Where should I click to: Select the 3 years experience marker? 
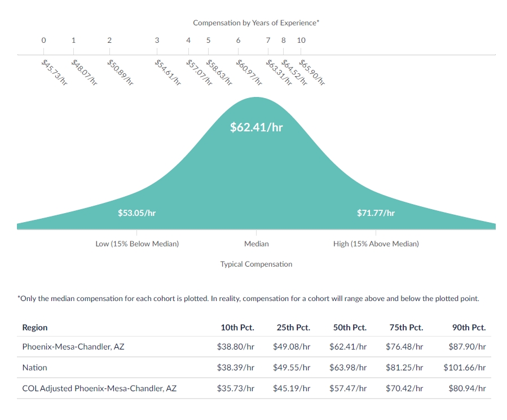pyautogui.click(x=157, y=40)
